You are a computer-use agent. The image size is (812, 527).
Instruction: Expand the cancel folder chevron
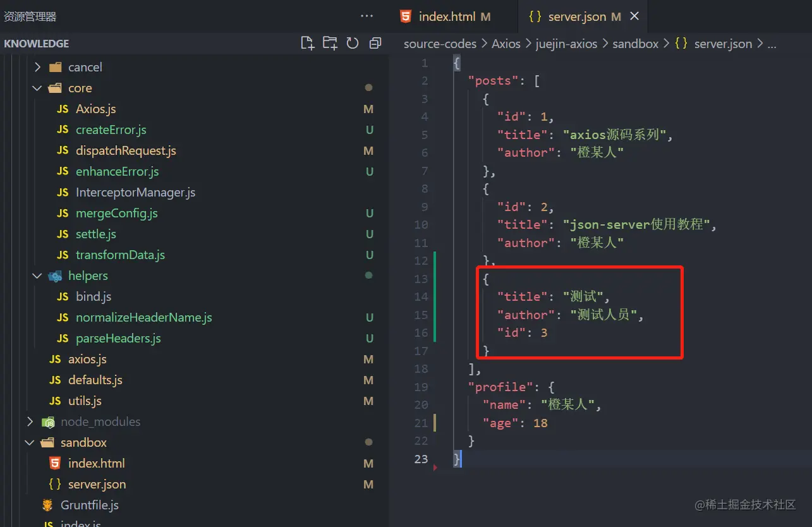37,67
